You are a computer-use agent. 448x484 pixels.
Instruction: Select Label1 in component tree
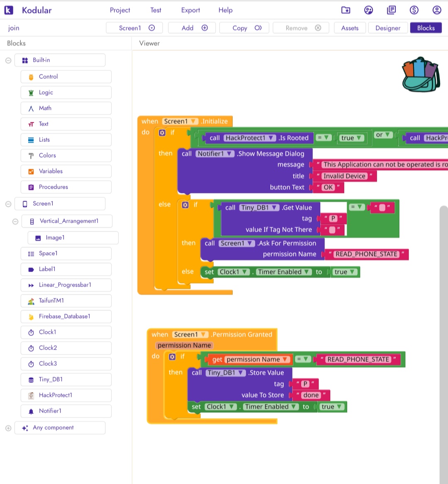[66, 269]
